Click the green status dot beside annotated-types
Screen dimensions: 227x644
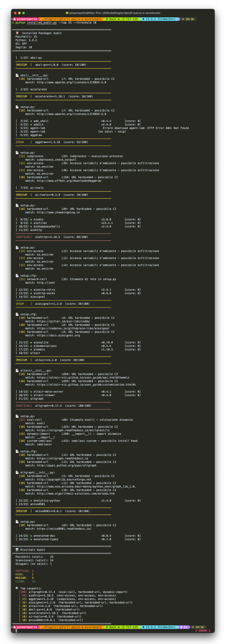click(31, 539)
